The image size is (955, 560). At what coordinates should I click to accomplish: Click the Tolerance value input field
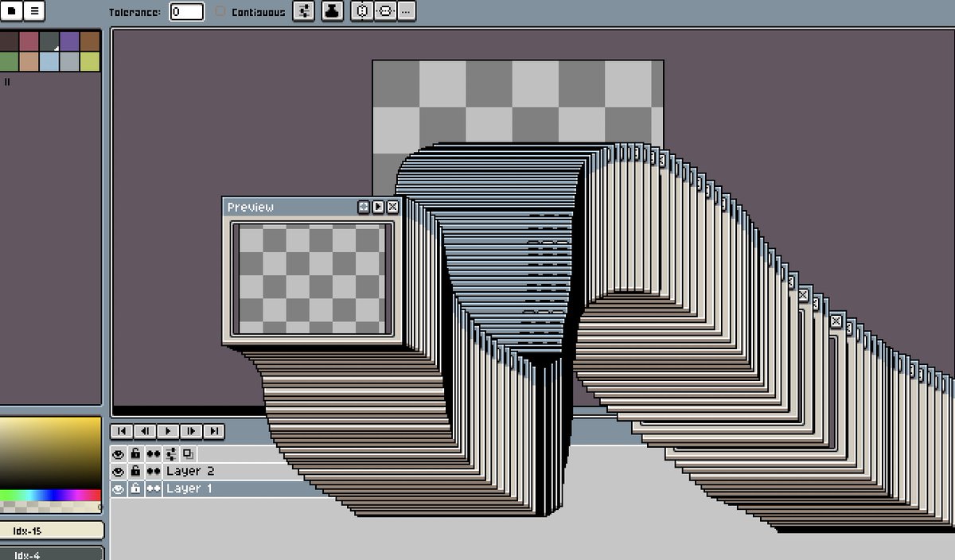click(x=186, y=11)
